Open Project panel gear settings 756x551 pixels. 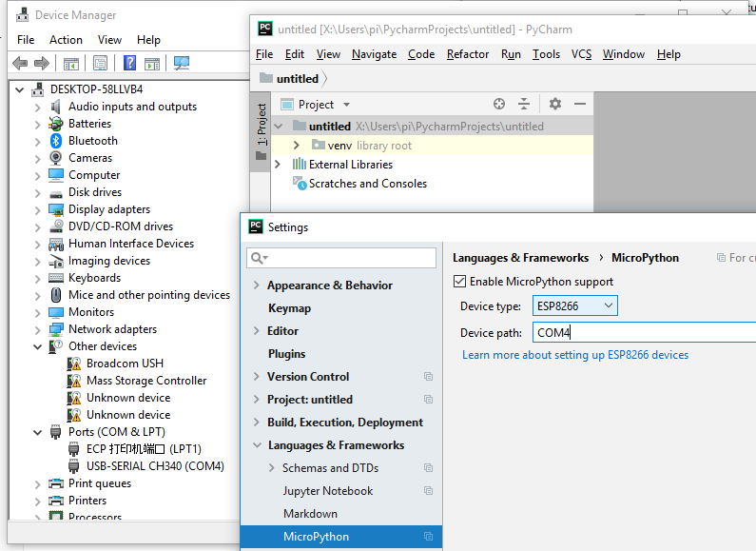(555, 104)
